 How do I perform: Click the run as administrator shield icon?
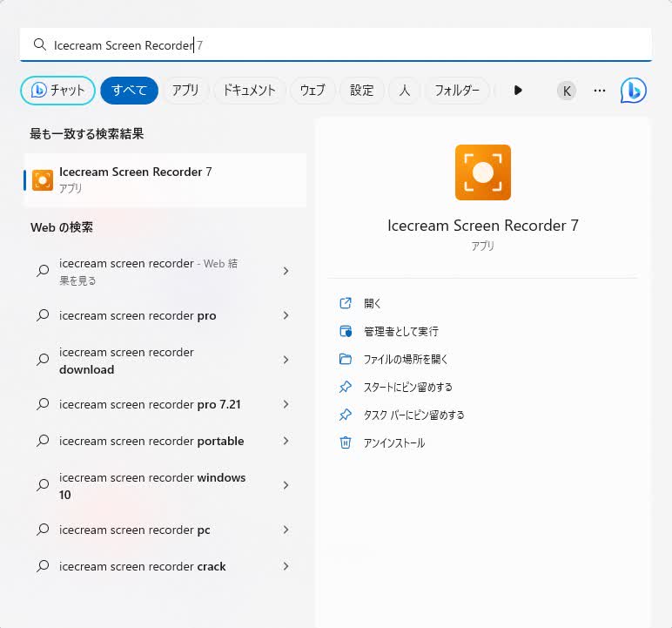346,331
